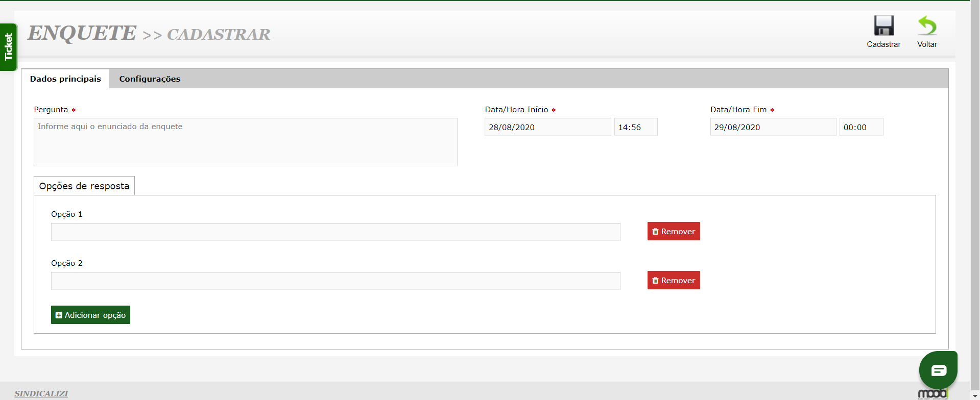Click the scrollbar down arrow
980x400 pixels.
975,396
